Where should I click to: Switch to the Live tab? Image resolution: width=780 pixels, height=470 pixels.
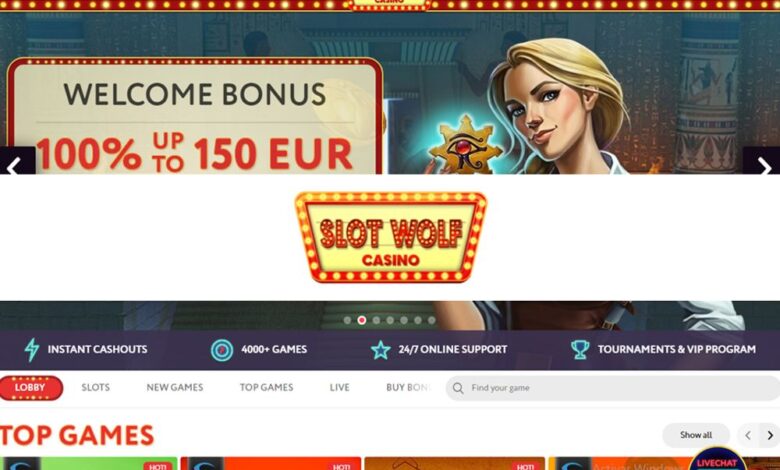tap(339, 387)
